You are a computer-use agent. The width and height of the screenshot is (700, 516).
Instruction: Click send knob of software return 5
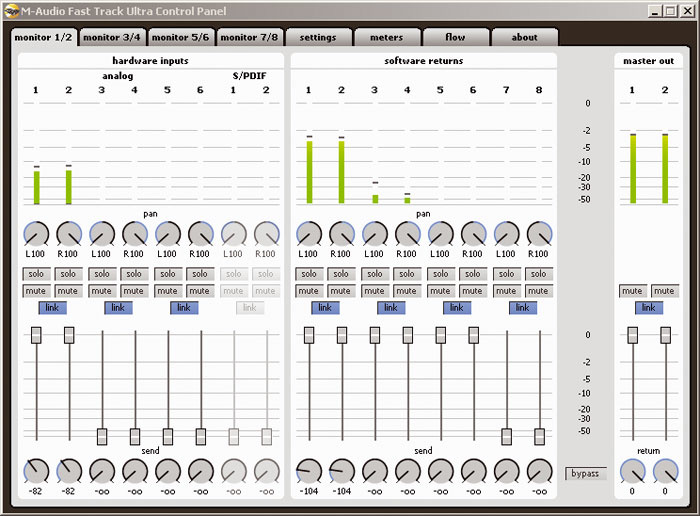(441, 471)
